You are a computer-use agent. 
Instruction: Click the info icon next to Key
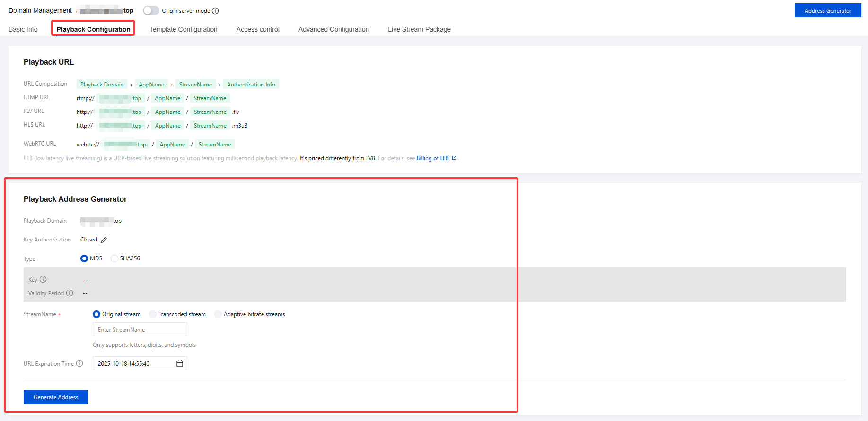[x=43, y=280]
